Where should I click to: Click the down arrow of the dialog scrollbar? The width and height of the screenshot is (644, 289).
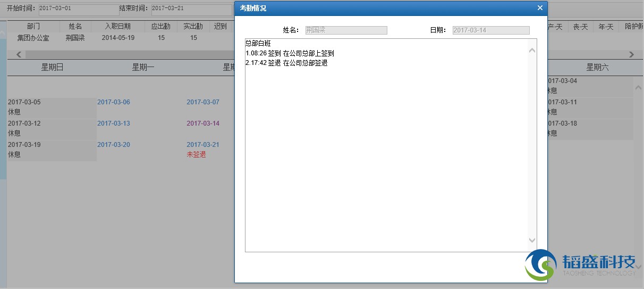tap(532, 241)
